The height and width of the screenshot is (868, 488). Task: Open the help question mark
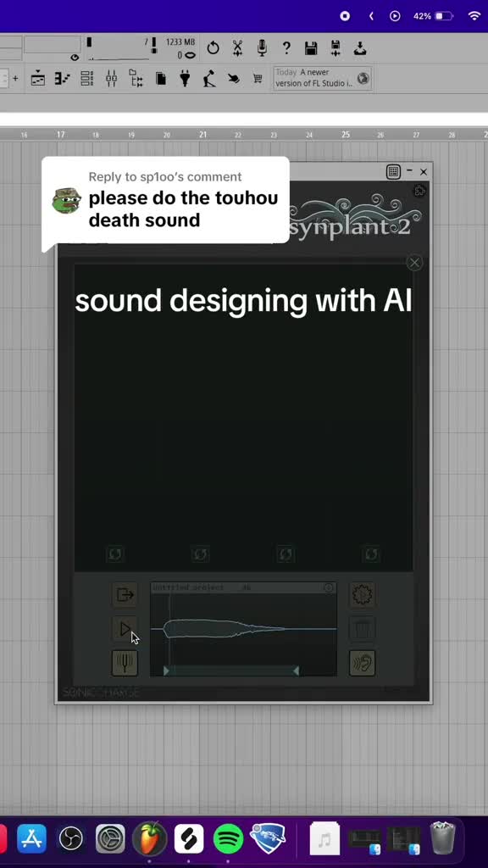click(x=286, y=48)
